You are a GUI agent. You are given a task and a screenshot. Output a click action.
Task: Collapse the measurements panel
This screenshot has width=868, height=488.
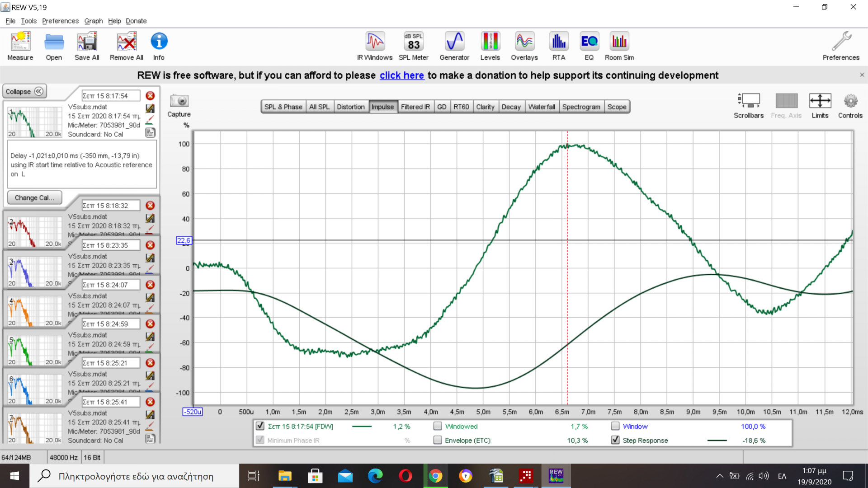click(x=24, y=91)
